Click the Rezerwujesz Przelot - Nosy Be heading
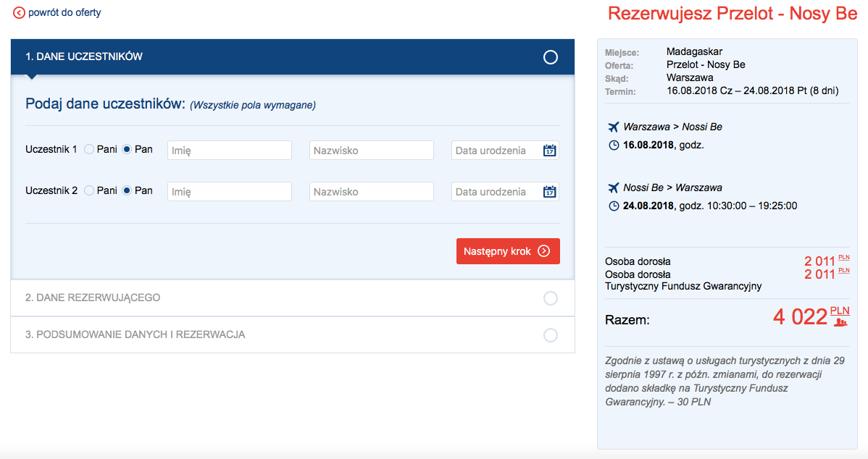 [733, 14]
